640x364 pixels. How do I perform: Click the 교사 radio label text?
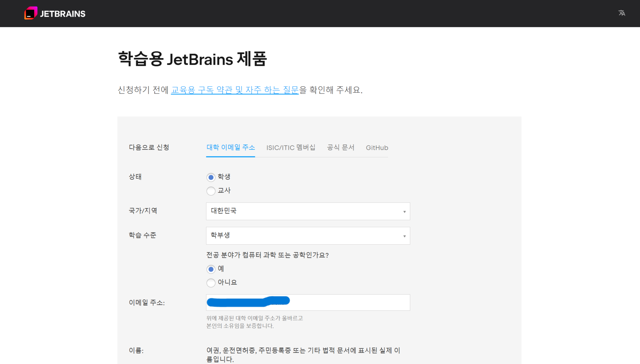pyautogui.click(x=224, y=191)
